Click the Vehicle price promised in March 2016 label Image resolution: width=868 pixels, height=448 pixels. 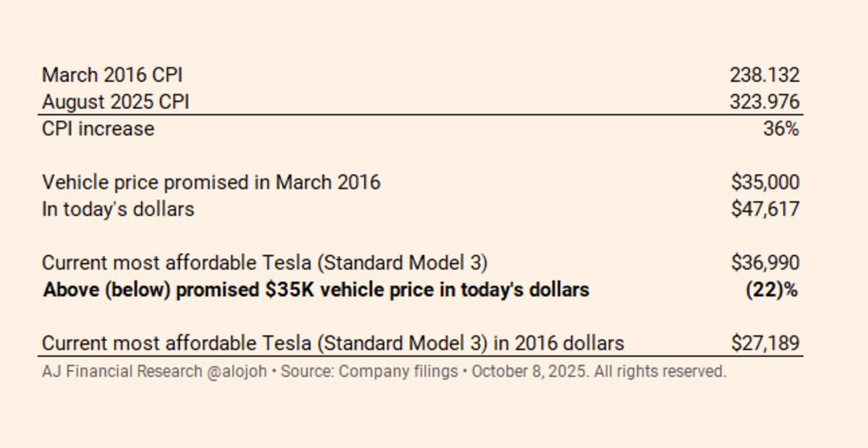click(x=211, y=182)
